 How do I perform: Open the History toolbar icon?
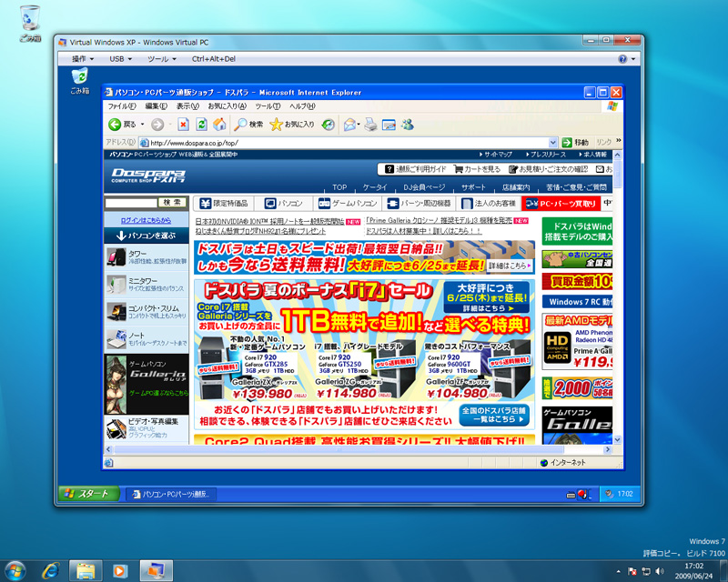click(328, 125)
